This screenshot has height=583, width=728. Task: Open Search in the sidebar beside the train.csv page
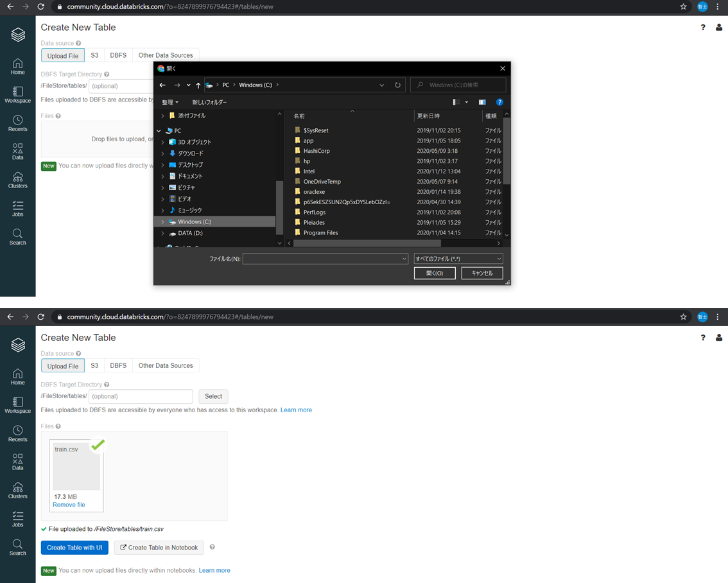click(x=17, y=547)
